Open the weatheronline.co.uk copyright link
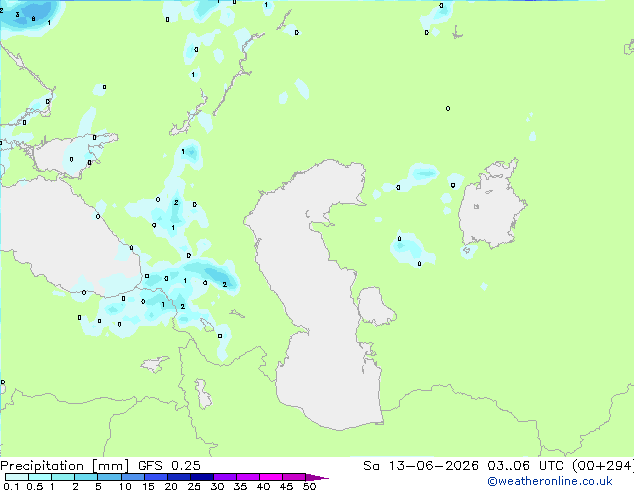 549,481
